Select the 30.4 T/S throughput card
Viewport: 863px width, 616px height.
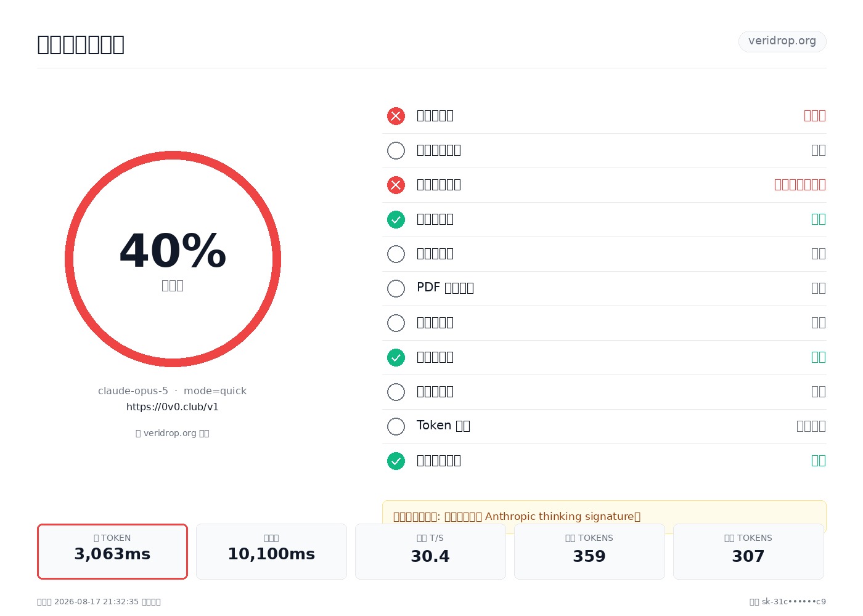tap(430, 551)
